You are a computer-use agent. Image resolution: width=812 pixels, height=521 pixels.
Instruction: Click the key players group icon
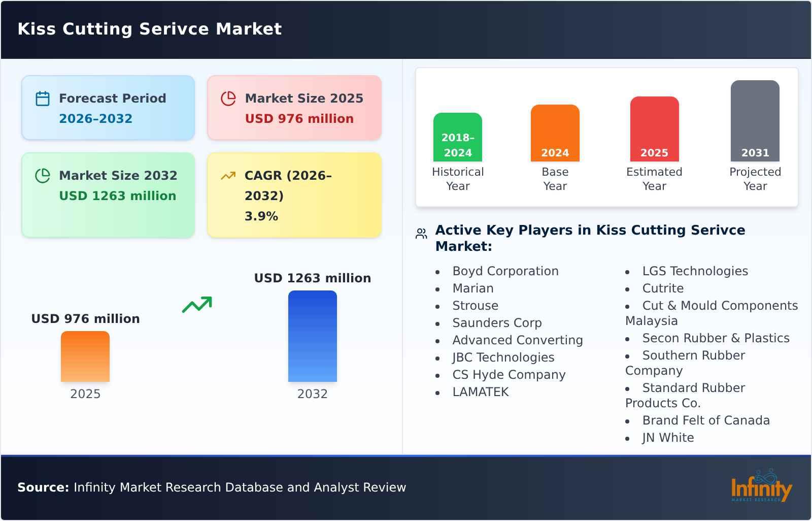(421, 233)
